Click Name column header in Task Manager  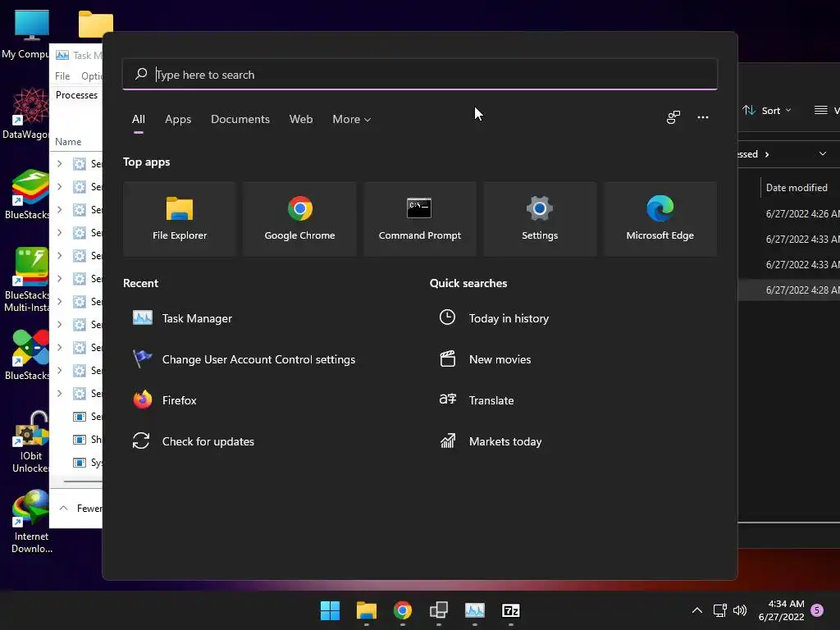point(68,142)
